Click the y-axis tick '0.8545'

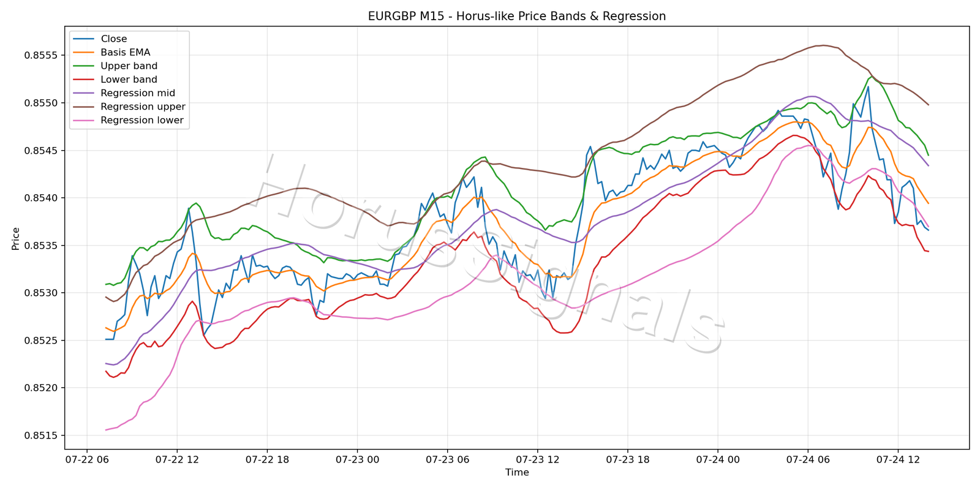pos(40,151)
